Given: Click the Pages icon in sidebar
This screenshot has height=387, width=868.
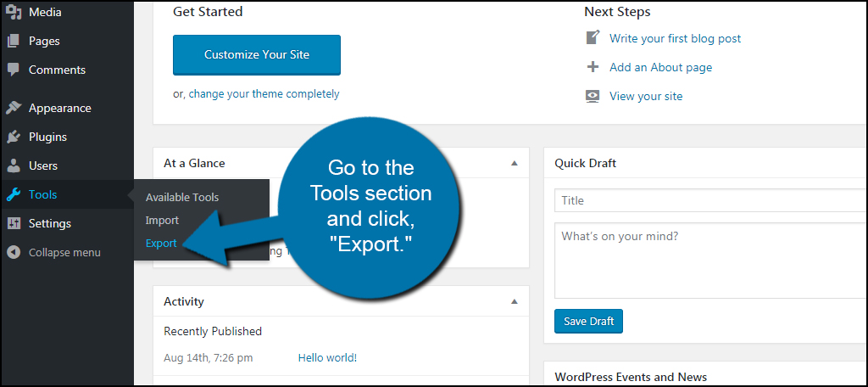Looking at the screenshot, I should click(x=14, y=41).
